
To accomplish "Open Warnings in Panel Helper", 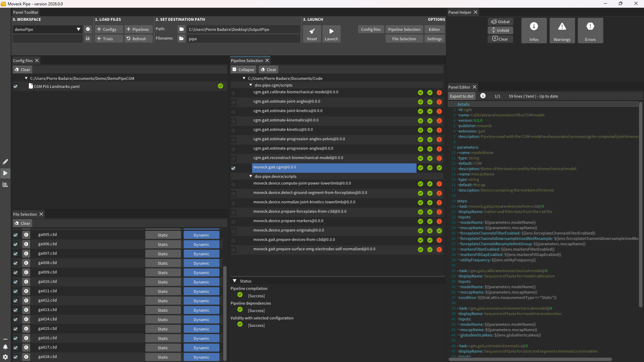I will pos(562,31).
